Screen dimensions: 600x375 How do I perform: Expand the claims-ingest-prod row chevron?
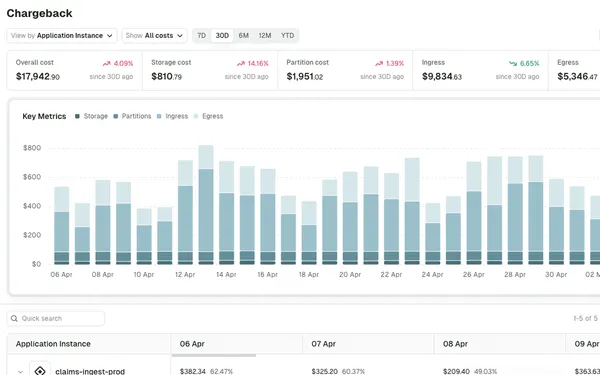click(x=20, y=372)
